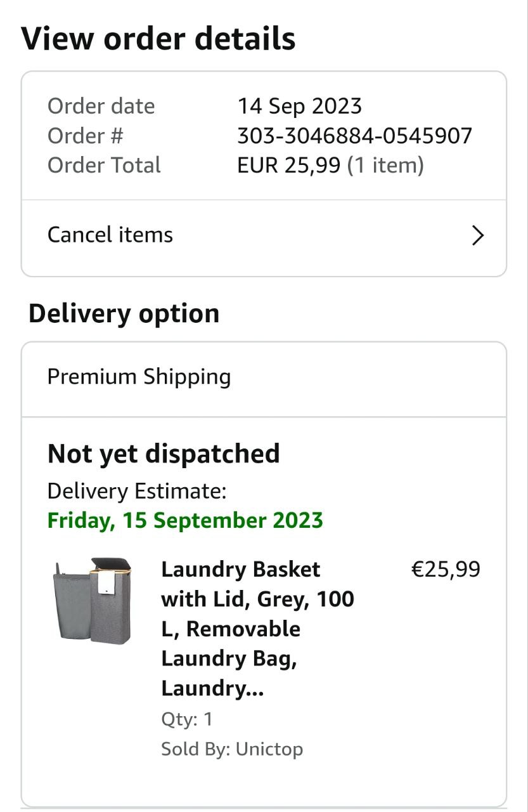The image size is (528, 812).
Task: Click the Not yet dispatched status
Action: pos(164,454)
